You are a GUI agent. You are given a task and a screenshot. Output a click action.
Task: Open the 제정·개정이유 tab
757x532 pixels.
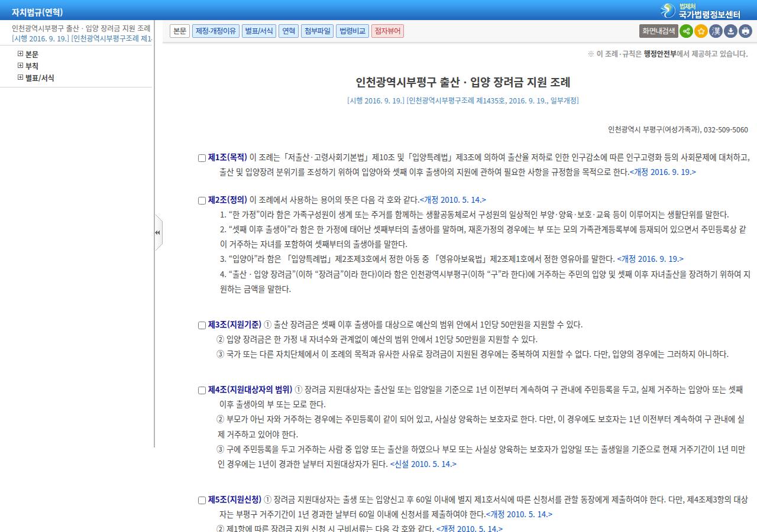pos(215,31)
